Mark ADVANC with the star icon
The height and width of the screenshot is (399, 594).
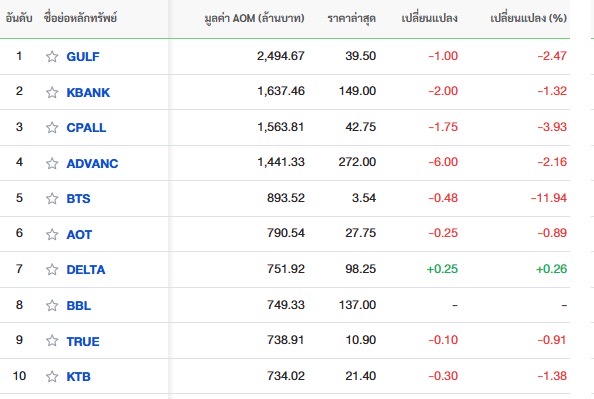click(52, 163)
